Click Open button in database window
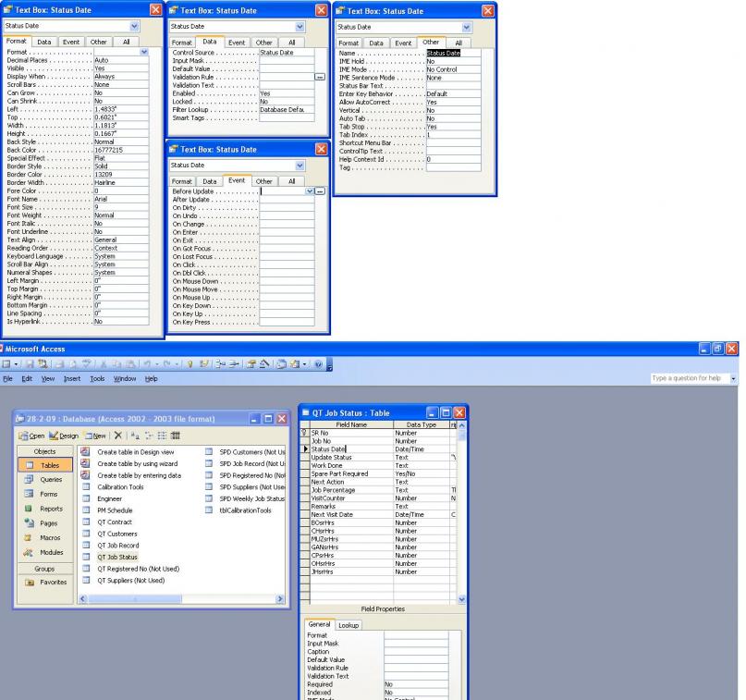Viewport: 746px width, 700px height. click(x=31, y=436)
